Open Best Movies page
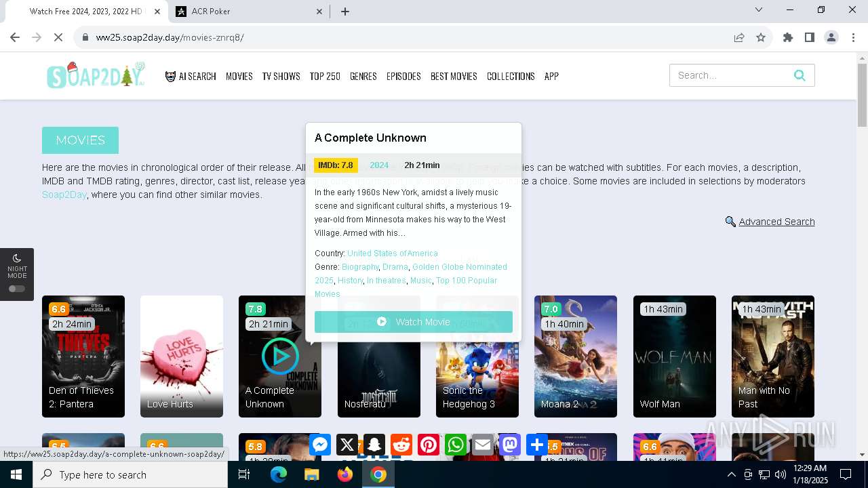 454,76
